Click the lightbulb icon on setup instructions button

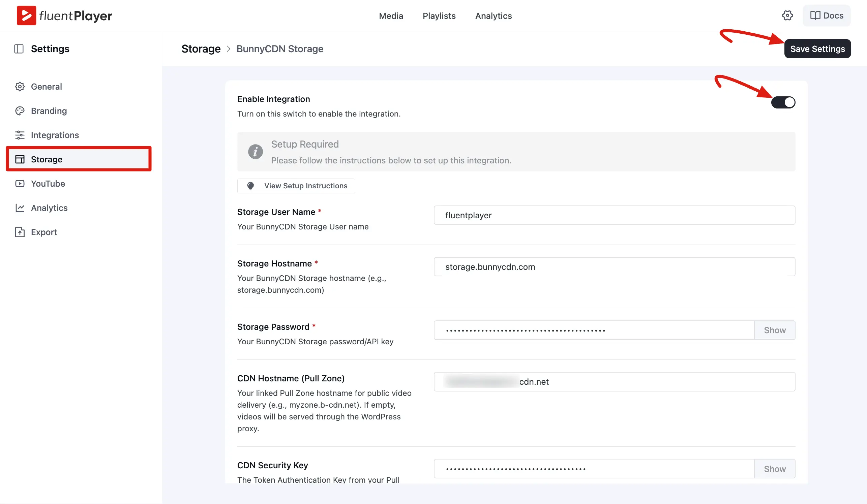[250, 186]
